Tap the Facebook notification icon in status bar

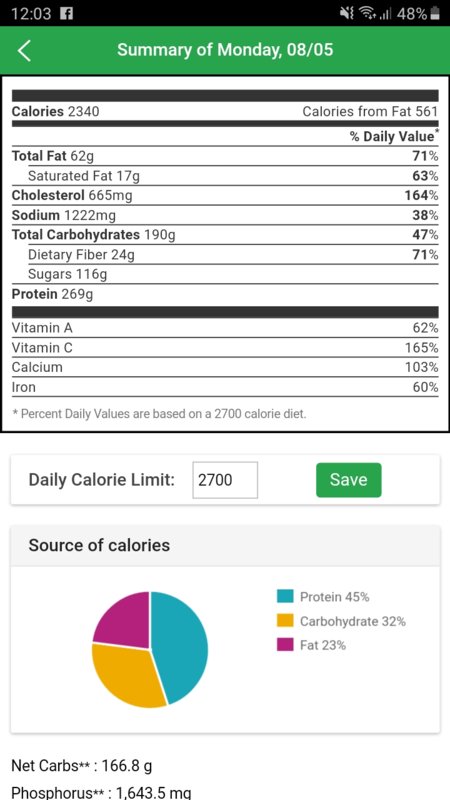pyautogui.click(x=66, y=14)
